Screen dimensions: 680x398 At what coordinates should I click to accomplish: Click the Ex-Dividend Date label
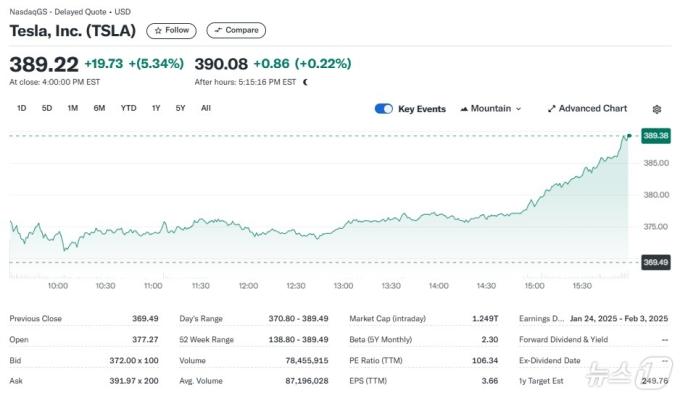550,361
